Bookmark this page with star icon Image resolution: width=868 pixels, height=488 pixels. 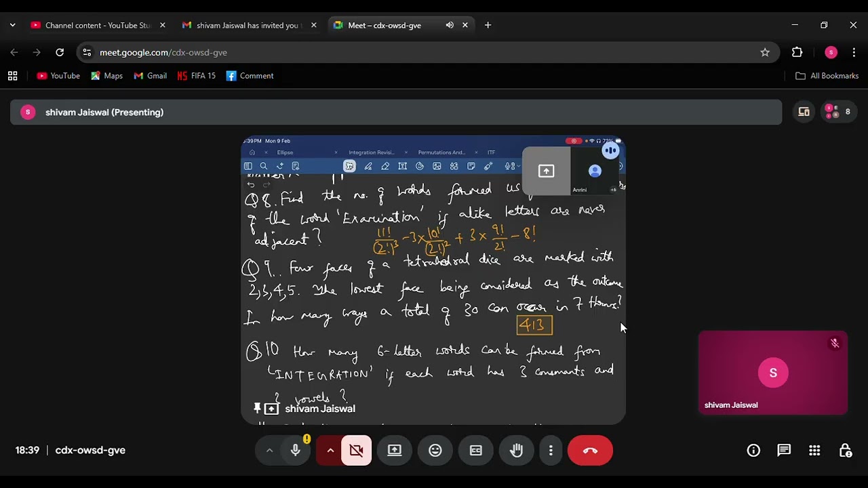pos(765,52)
